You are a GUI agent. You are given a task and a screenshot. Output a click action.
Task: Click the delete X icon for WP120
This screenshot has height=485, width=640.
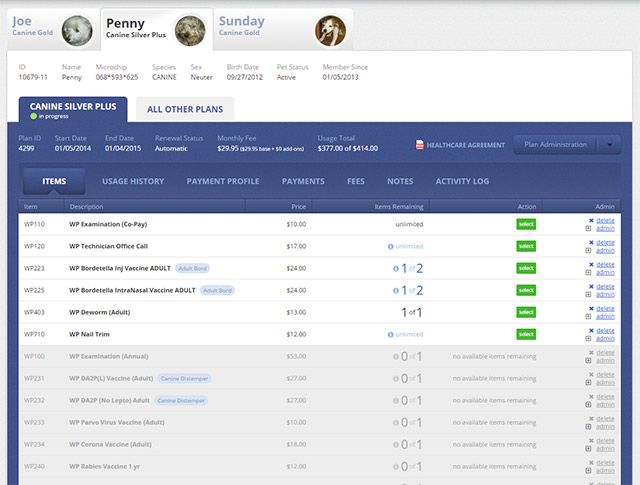click(x=591, y=242)
